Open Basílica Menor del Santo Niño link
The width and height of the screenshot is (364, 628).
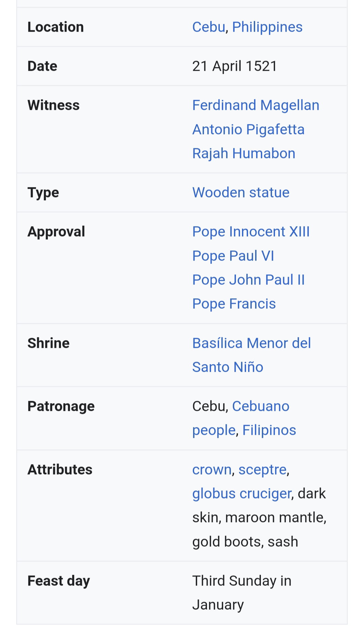pos(251,355)
